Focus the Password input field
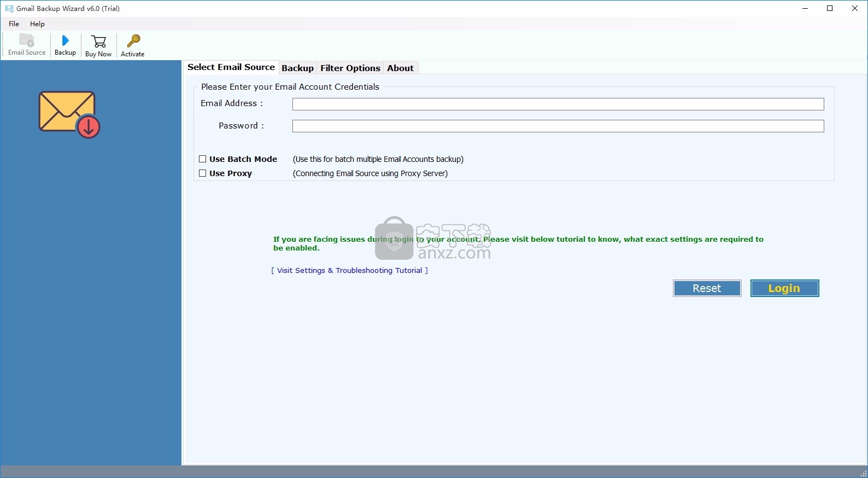The height and width of the screenshot is (478, 868). [x=558, y=126]
